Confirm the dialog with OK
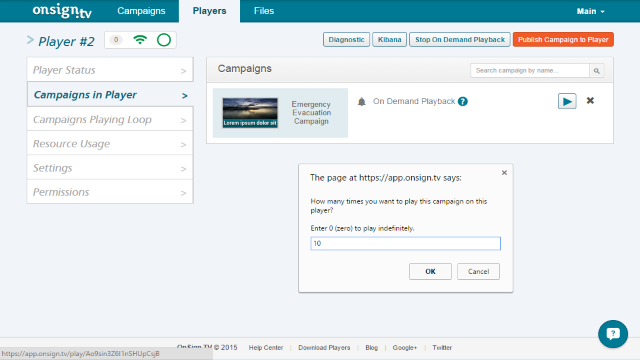Viewport: 640px width, 360px height. [x=430, y=271]
